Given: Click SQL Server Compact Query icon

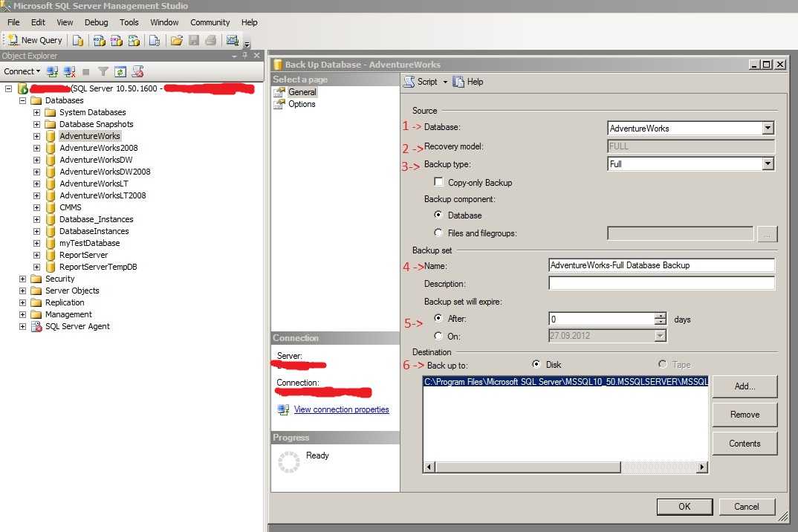Looking at the screenshot, I should coord(155,40).
